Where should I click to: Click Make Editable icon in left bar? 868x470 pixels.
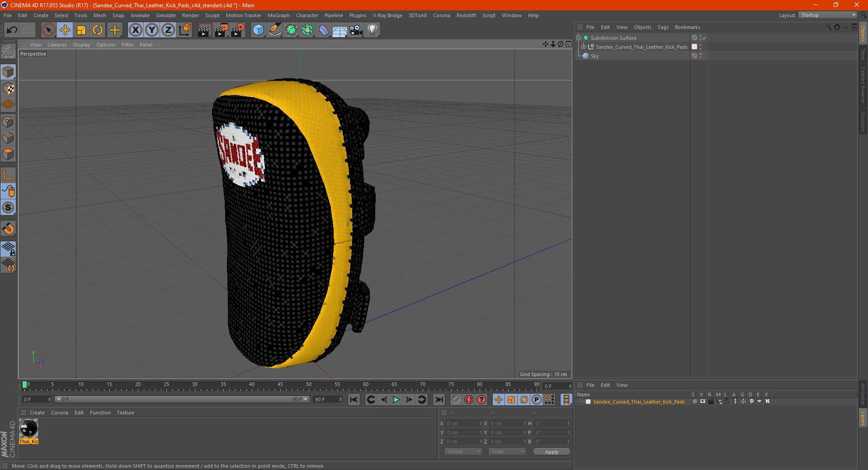[x=8, y=51]
